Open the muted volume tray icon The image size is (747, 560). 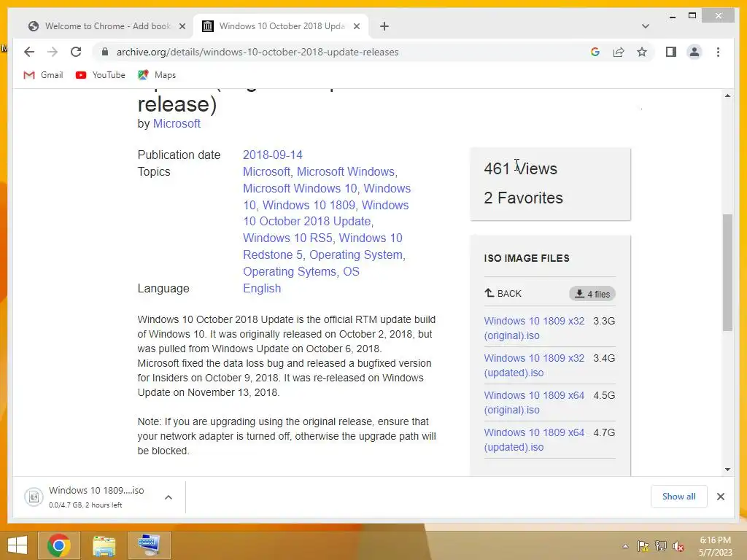click(678, 546)
